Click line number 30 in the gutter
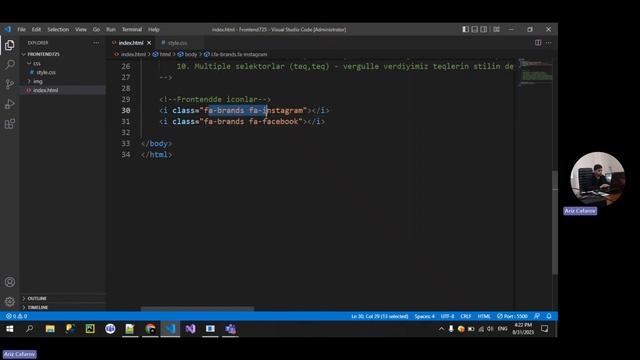Image resolution: width=640 pixels, height=360 pixels. (x=126, y=111)
